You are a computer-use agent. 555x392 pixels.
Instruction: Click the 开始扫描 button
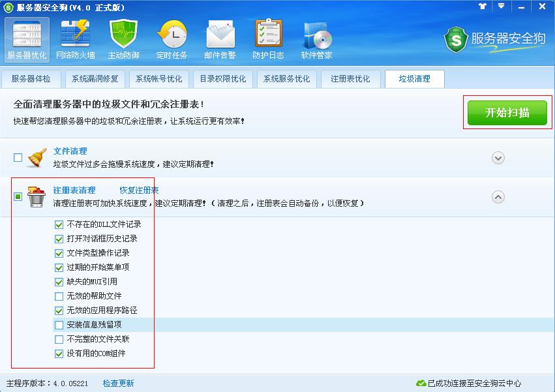pyautogui.click(x=508, y=112)
